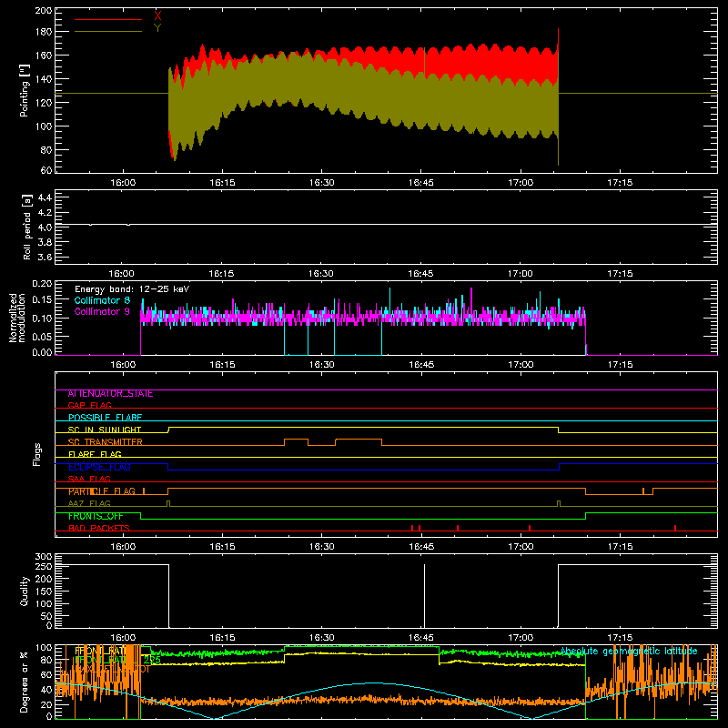Screen dimensions: 728x728
Task: Click the cyan 'Collimator 8' legend entry
Action: coord(102,300)
